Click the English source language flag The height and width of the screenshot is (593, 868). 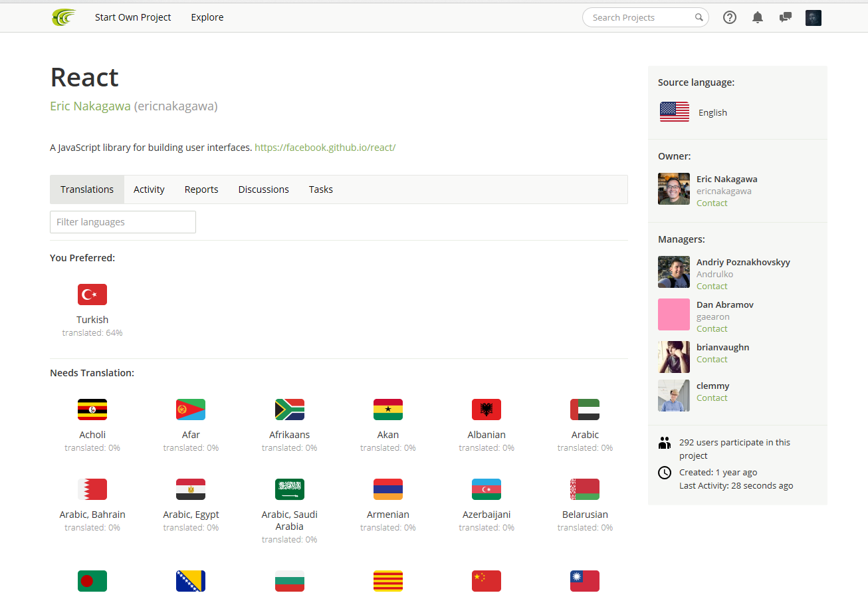(675, 112)
